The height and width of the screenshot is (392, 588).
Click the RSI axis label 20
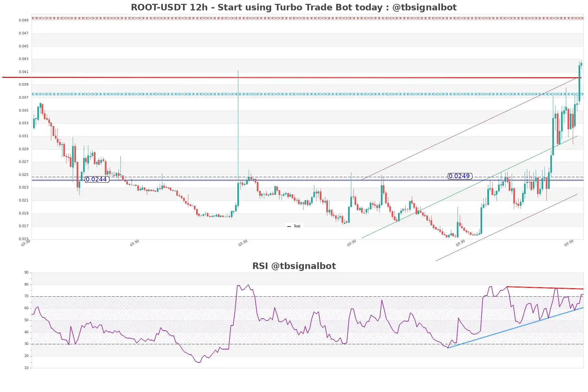(x=26, y=356)
